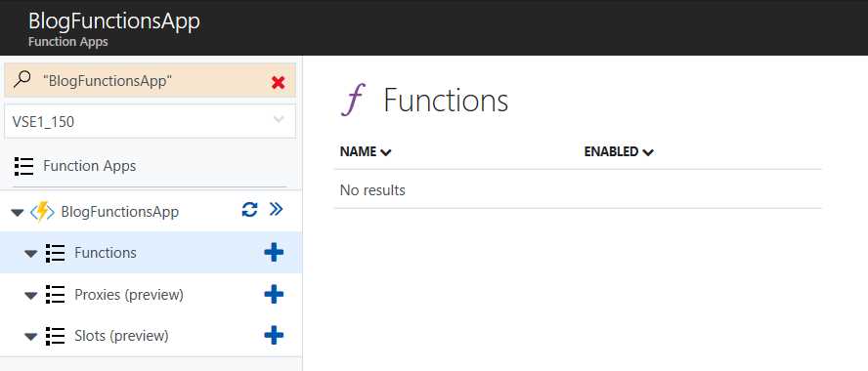Sort by the ENABLED column
Screen dimensions: 868x371
pos(619,151)
